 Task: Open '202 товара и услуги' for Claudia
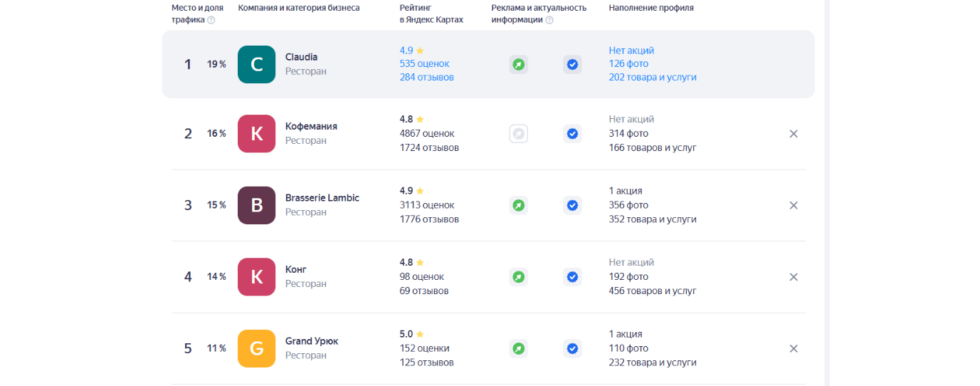tap(653, 77)
